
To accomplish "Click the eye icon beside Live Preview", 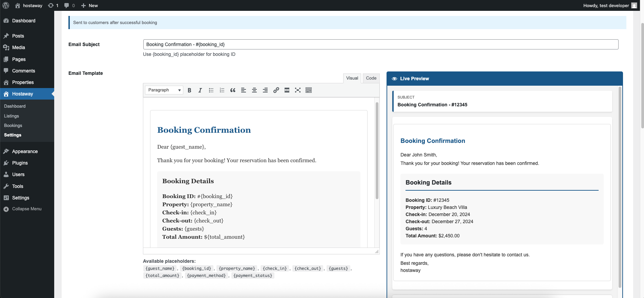I will (394, 79).
